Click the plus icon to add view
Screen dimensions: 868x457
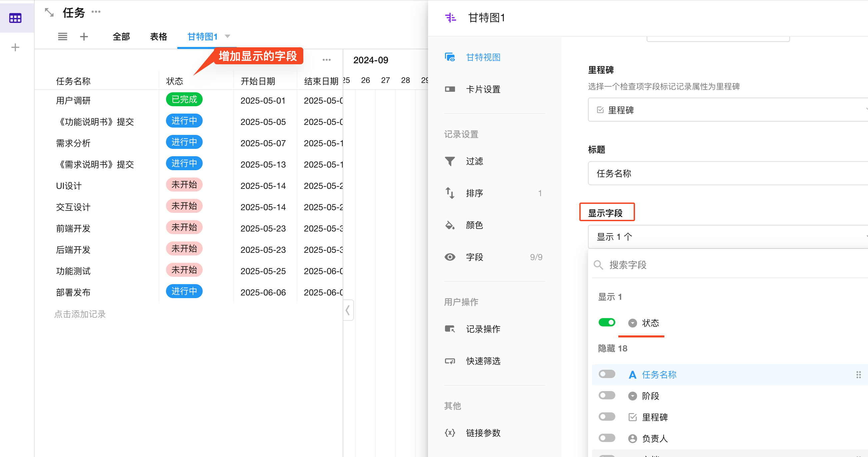coord(84,36)
